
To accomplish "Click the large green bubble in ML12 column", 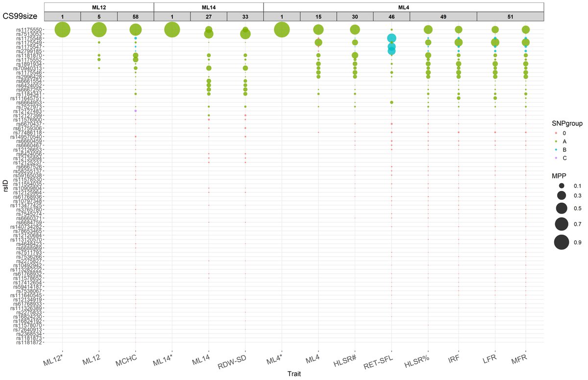I will (99, 30).
